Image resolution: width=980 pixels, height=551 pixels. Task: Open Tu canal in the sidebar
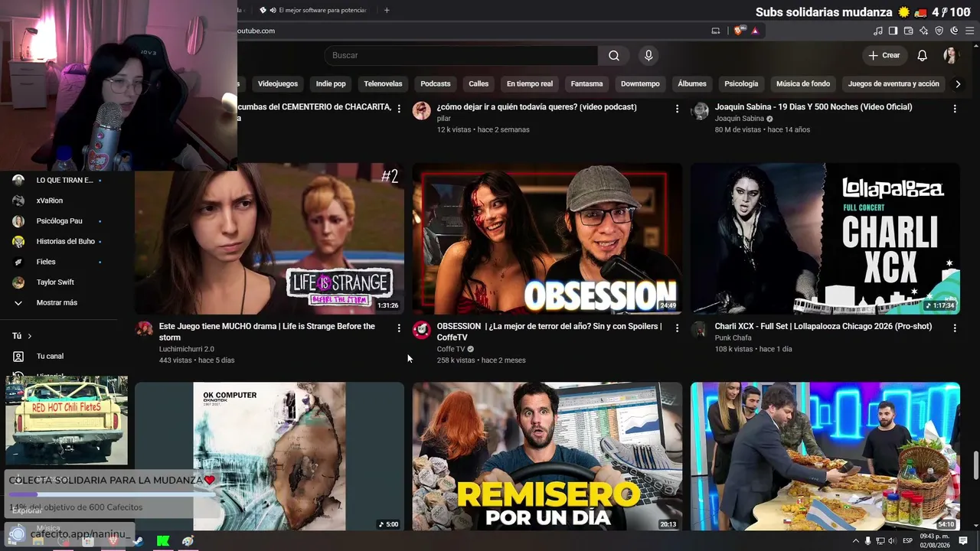pos(51,357)
